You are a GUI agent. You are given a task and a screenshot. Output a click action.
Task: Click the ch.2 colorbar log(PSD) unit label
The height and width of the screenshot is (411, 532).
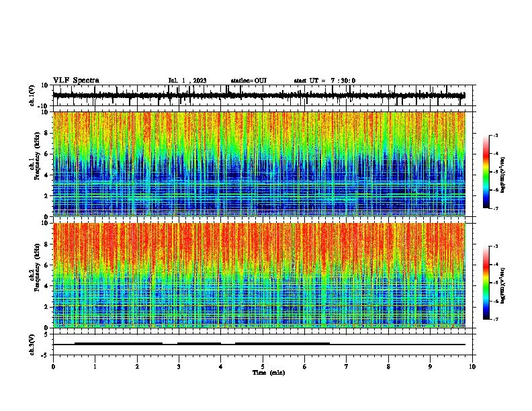[x=502, y=286]
